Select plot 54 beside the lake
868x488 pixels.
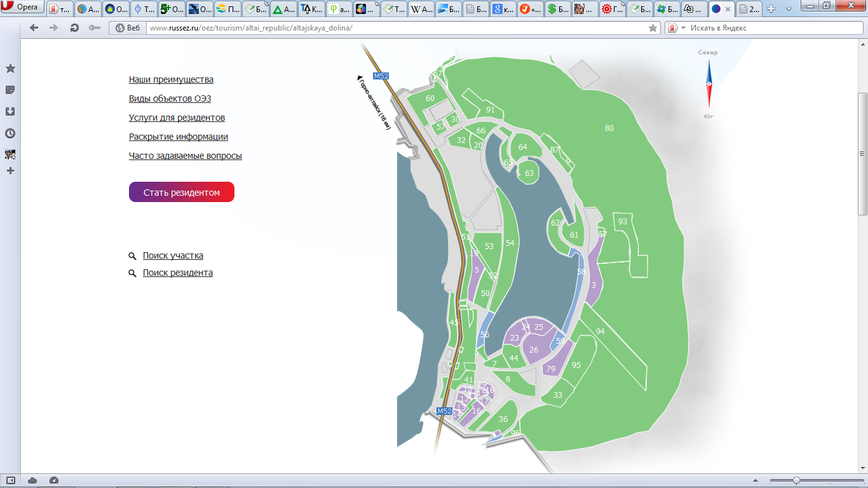coord(510,243)
